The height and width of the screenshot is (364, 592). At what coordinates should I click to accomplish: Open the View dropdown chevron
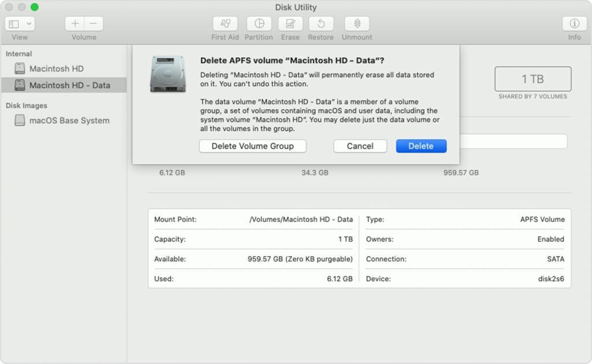[29, 24]
